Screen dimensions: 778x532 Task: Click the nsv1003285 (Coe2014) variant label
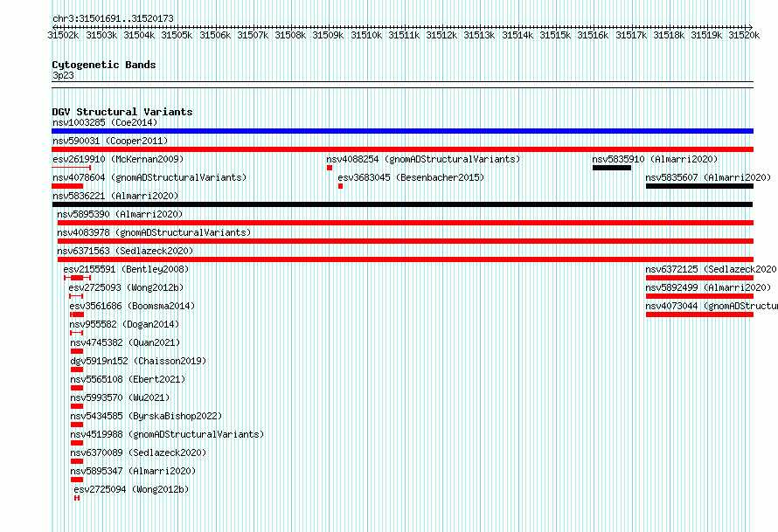[105, 122]
